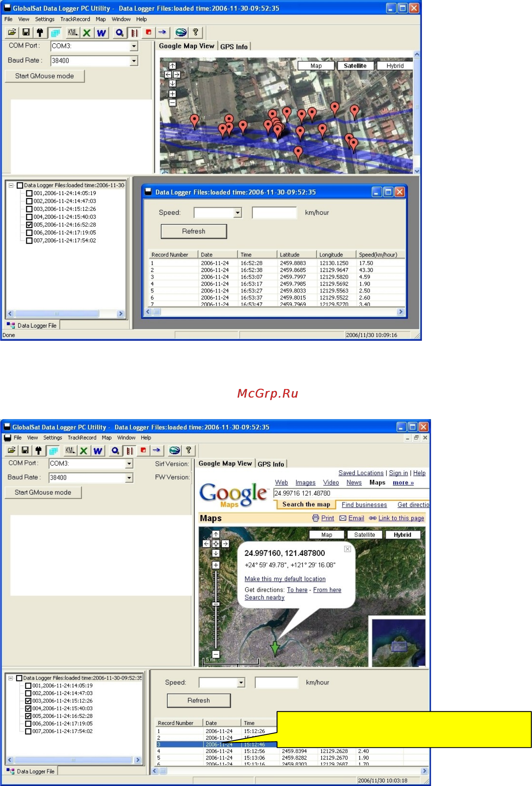Collapse Data Logger Files tree, lower window
532x786 pixels.
point(10,678)
